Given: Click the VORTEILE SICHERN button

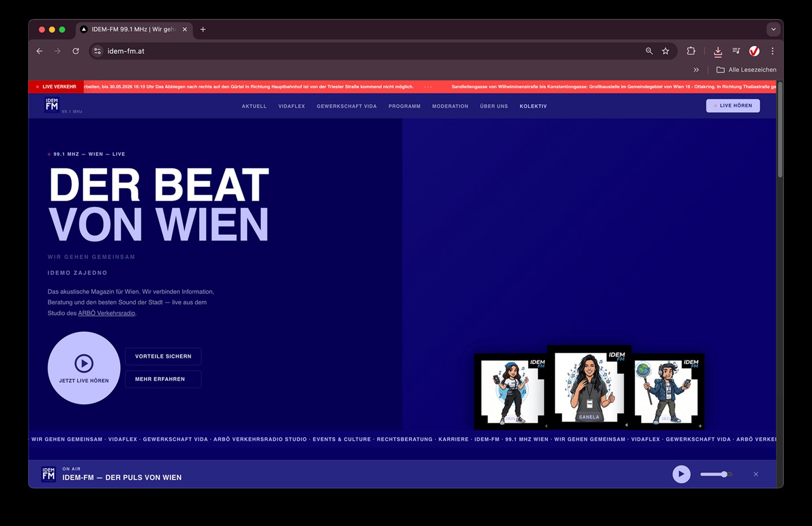Looking at the screenshot, I should 163,356.
